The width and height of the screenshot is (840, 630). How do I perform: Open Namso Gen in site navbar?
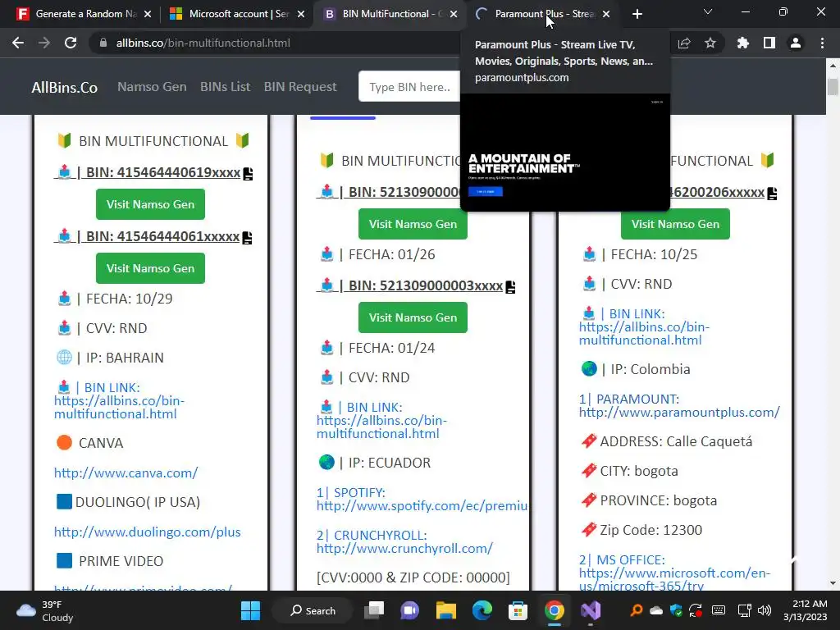tap(152, 87)
